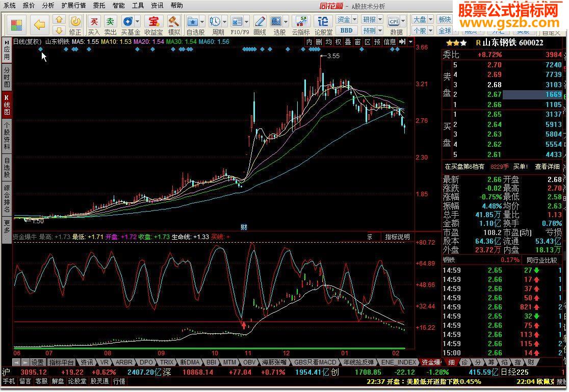Open the 论股堂 forum icon

[323, 25]
